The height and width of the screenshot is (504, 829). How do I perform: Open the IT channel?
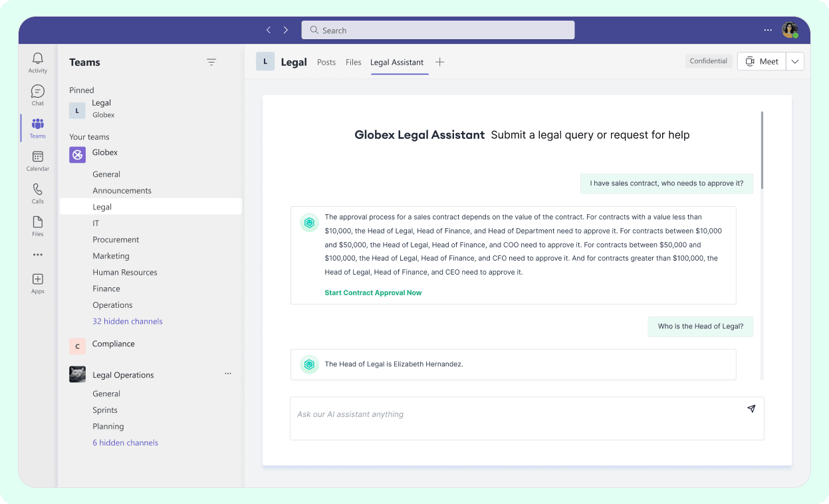pyautogui.click(x=96, y=223)
